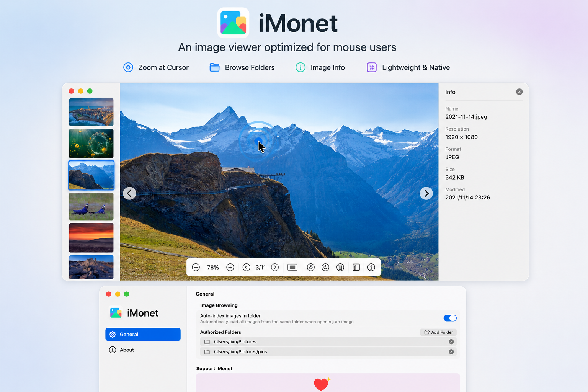Screen dimensions: 588x392
Task: Select the blue birds thumbnail
Action: 91,206
